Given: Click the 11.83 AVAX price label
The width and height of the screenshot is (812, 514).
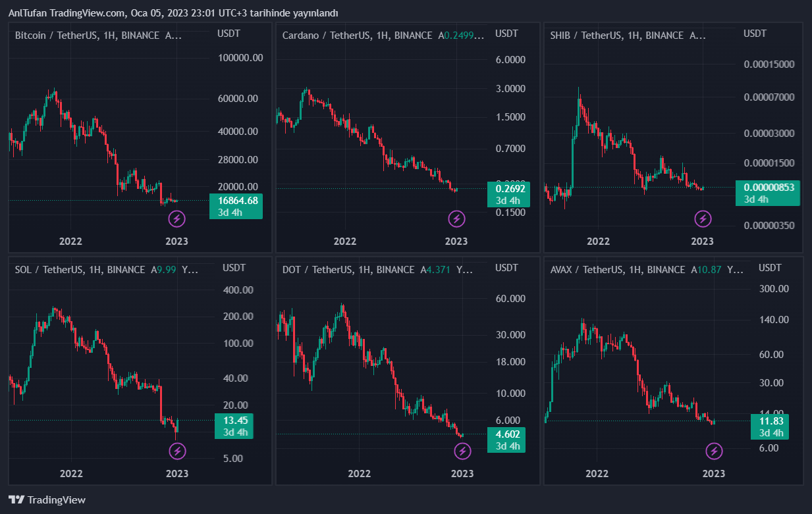Looking at the screenshot, I should pos(771,421).
